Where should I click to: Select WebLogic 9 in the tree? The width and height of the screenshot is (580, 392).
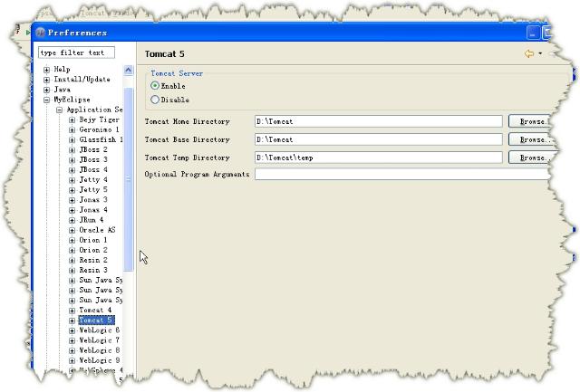(x=99, y=359)
